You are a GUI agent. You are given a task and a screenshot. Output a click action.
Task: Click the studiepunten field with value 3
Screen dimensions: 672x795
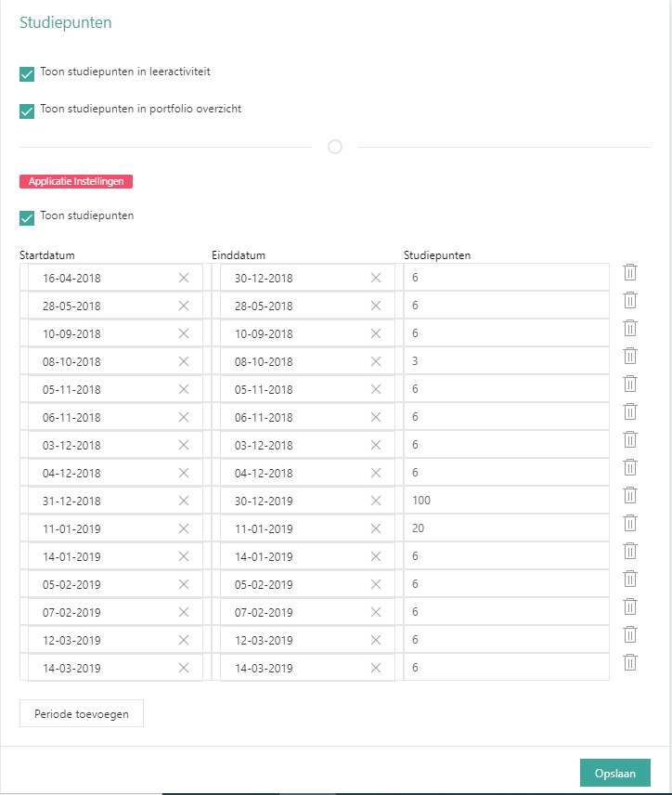coord(506,361)
